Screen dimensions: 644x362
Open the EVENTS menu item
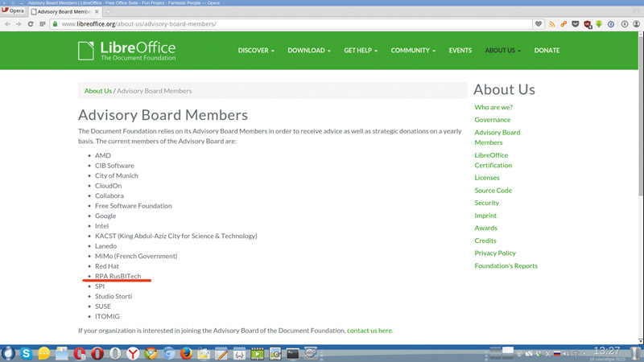pos(460,50)
